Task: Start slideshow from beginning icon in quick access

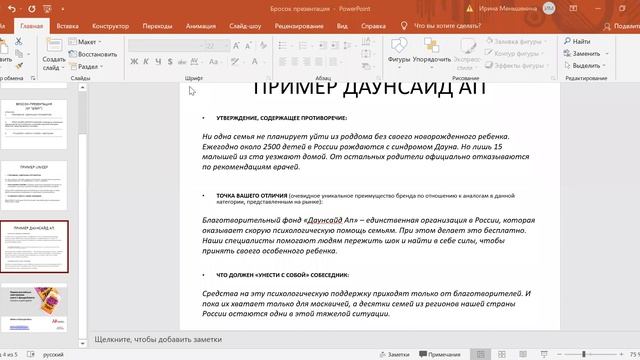Action: click(x=47, y=9)
